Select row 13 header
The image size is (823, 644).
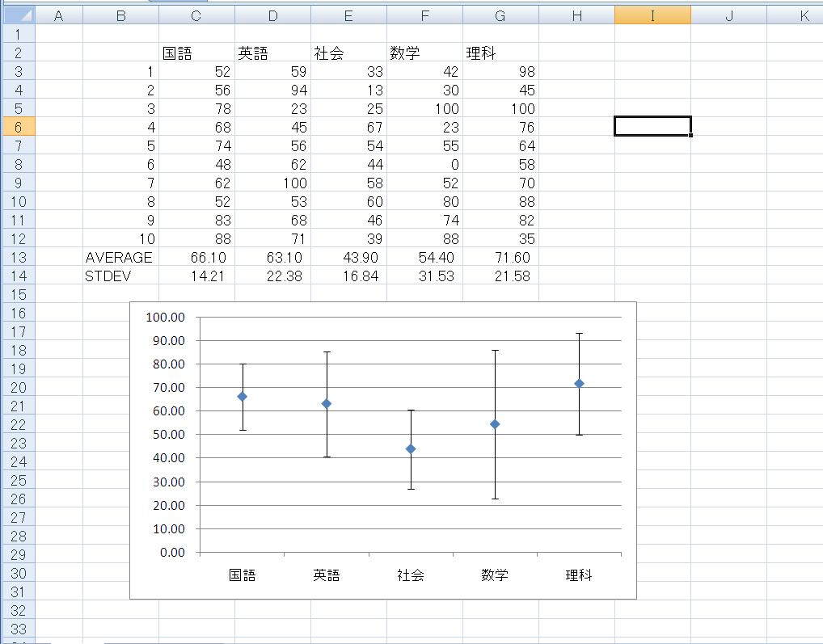pos(18,257)
